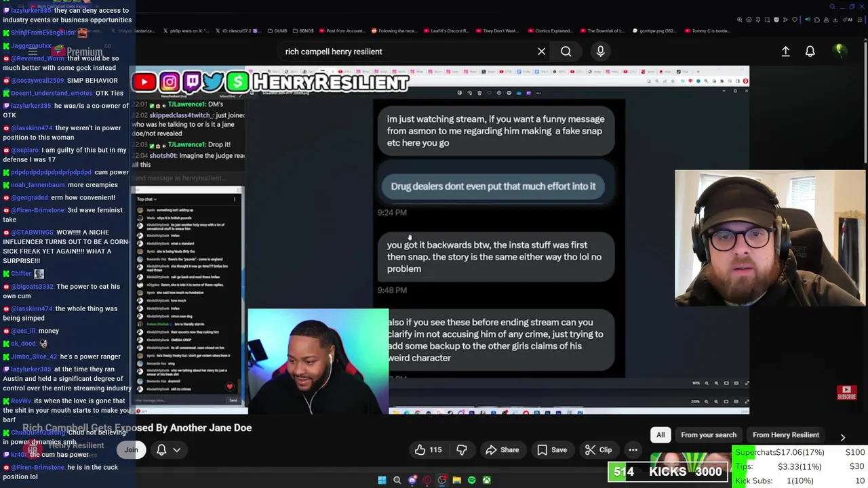Screen dimensions: 868x488
Task: Run search with magnifying glass button
Action: point(566,52)
